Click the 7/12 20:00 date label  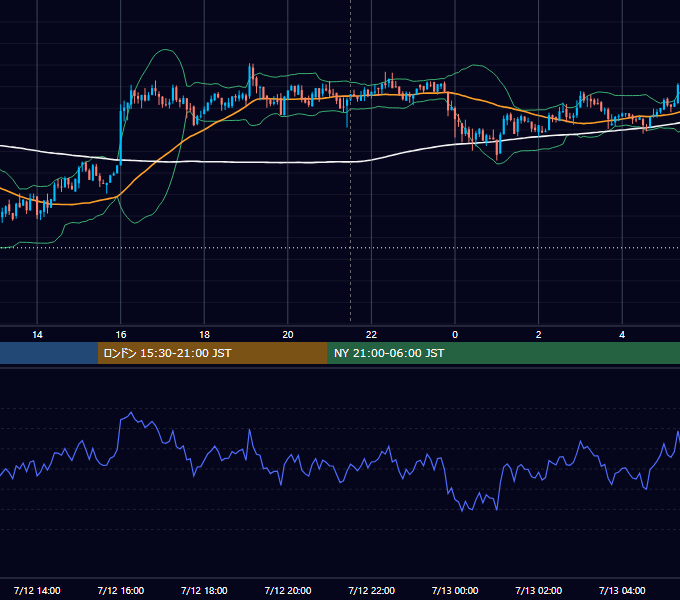pos(288,590)
